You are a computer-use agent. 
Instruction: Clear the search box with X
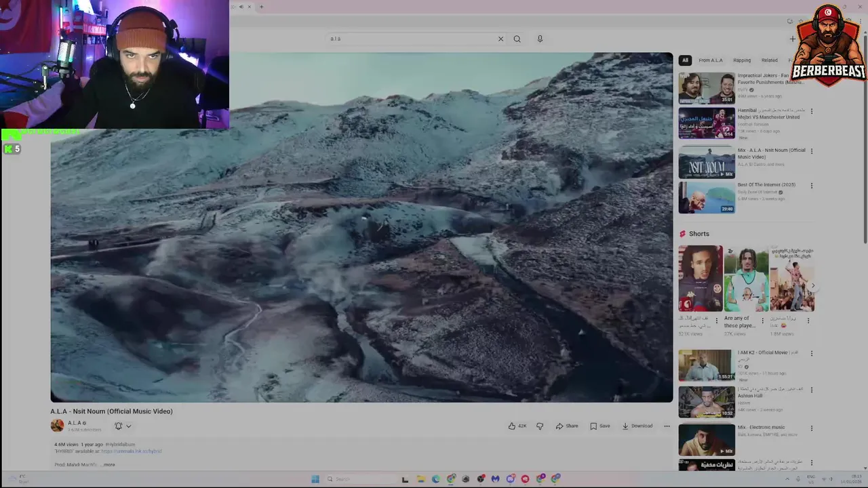pyautogui.click(x=500, y=39)
